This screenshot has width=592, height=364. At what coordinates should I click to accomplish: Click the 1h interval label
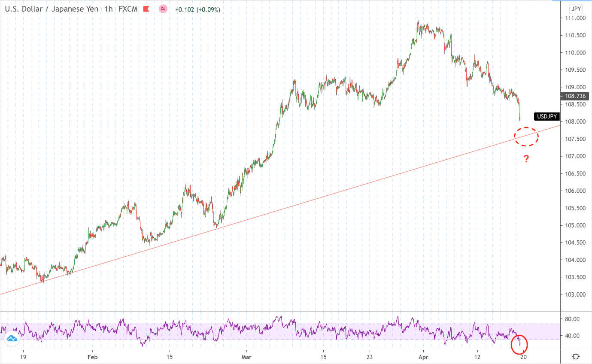tap(108, 9)
